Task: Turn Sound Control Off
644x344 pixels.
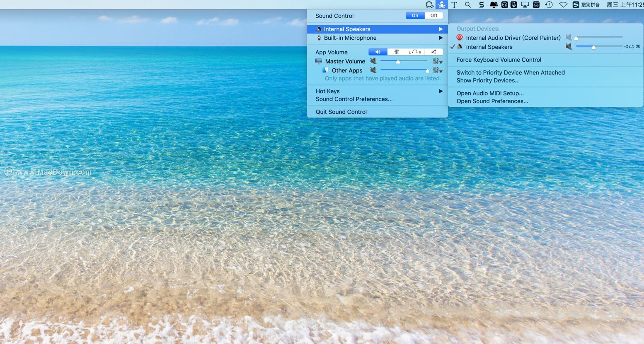Action: (x=433, y=15)
